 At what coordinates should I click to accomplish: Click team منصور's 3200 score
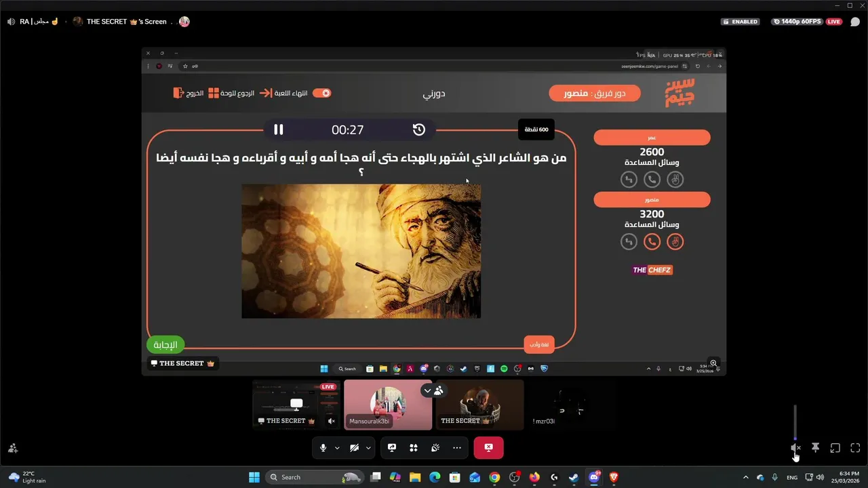[x=652, y=213]
